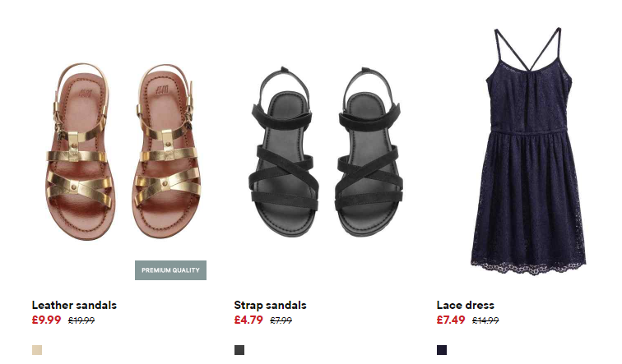
Task: Click the £9.99 sale price
Action: point(46,320)
